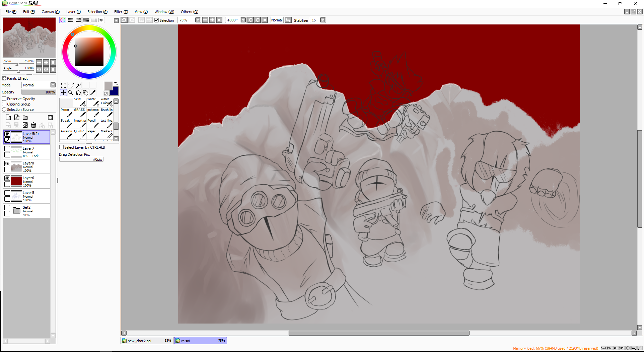644x352 pixels.
Task: Select the GRASS brush
Action: coord(80,113)
